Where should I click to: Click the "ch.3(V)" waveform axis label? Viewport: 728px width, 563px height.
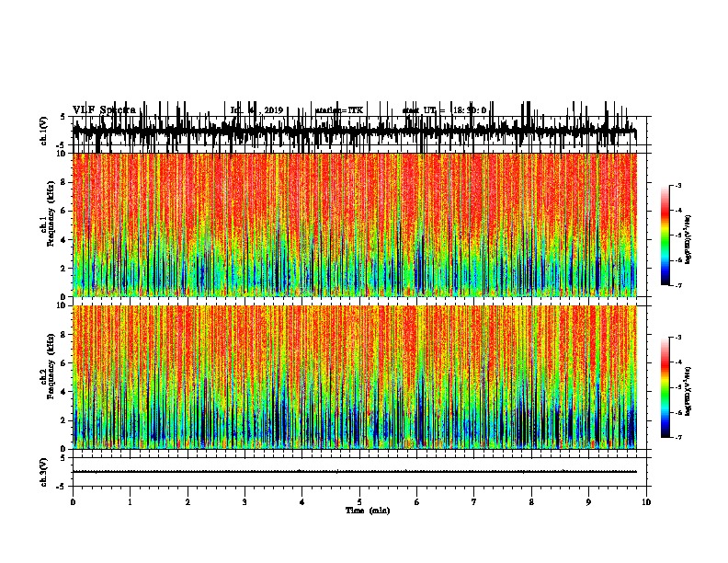coord(44,472)
